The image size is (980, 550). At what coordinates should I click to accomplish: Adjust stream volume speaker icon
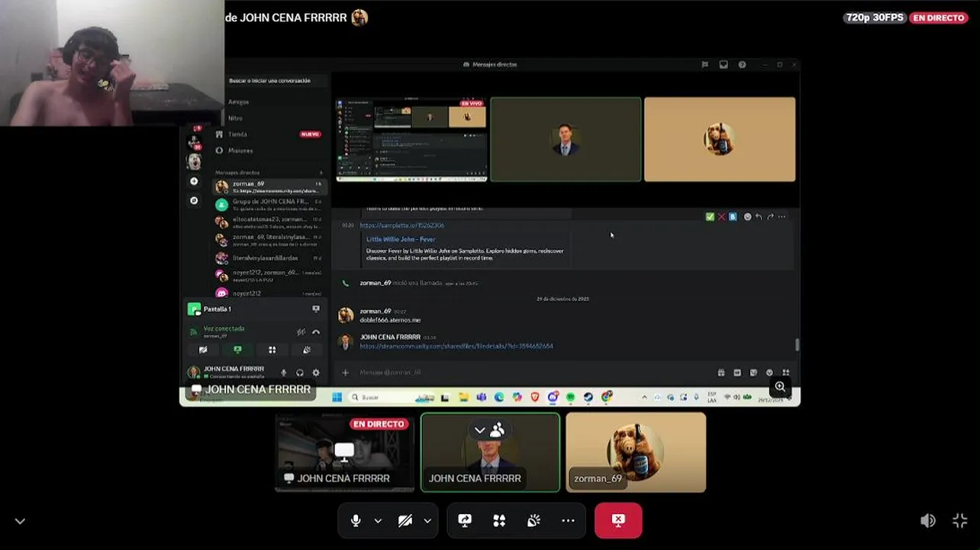[928, 521]
